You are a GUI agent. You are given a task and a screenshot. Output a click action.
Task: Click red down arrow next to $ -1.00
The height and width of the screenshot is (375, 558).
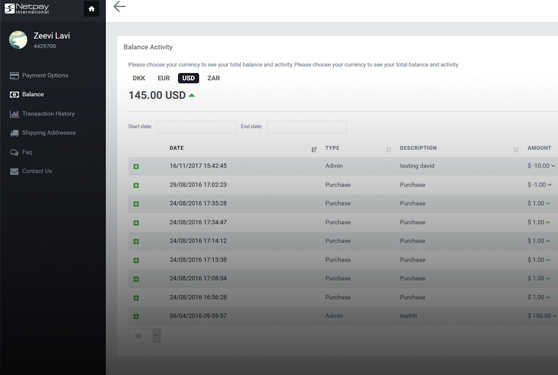pos(549,185)
